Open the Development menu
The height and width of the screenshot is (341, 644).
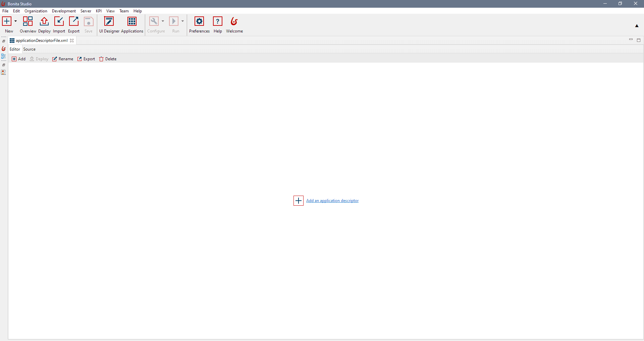point(63,11)
